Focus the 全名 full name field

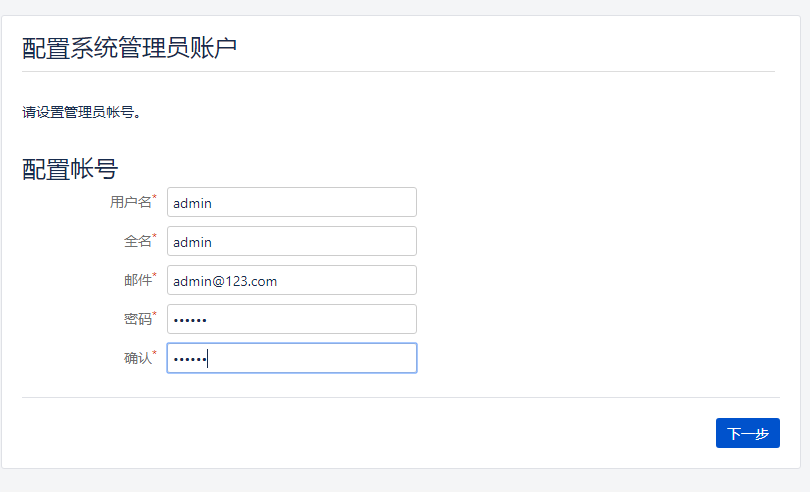pos(291,241)
